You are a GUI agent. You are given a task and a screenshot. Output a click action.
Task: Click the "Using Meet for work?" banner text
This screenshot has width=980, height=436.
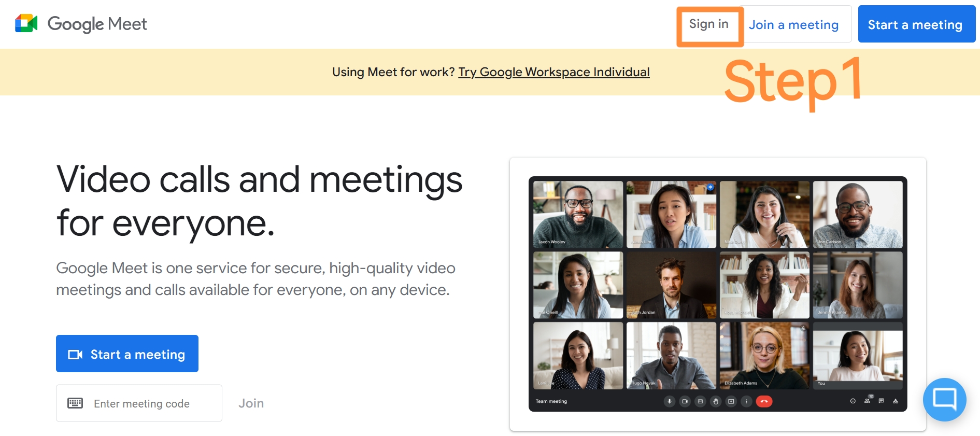(x=393, y=72)
